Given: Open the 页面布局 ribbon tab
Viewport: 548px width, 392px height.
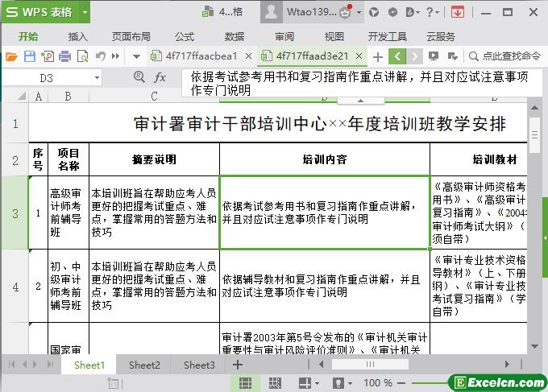Looking at the screenshot, I should pyautogui.click(x=131, y=37).
